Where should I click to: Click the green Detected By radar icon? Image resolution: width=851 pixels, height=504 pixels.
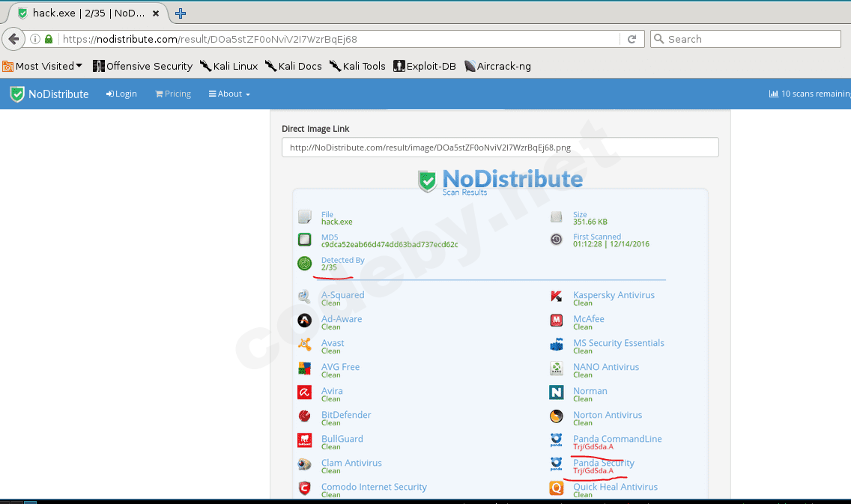304,263
